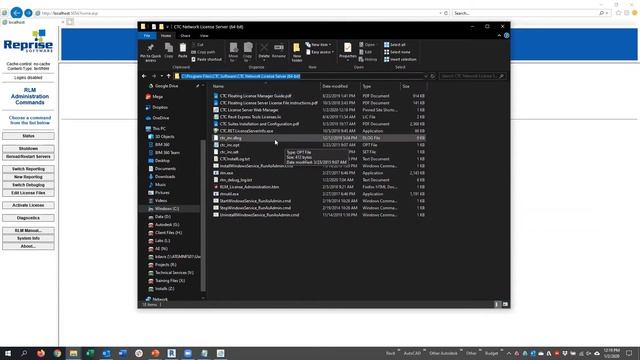Click Select none in the ribbon
640x360 pixels.
tap(397, 52)
